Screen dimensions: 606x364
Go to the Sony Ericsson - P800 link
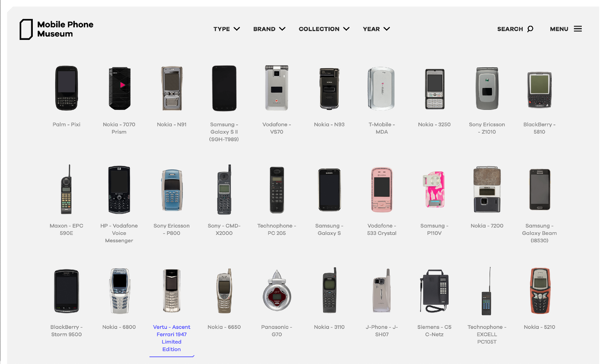(172, 229)
